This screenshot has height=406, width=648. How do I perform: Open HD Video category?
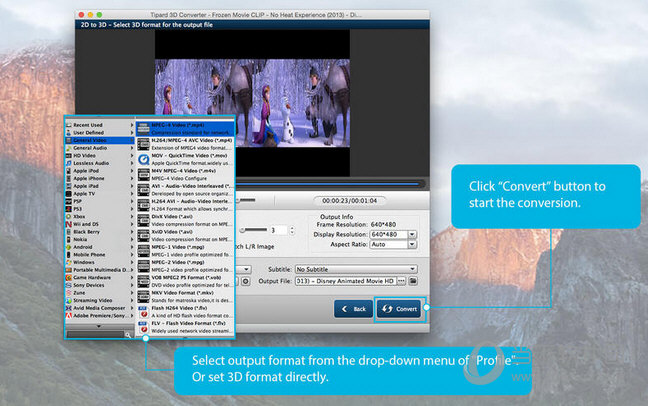click(x=100, y=155)
